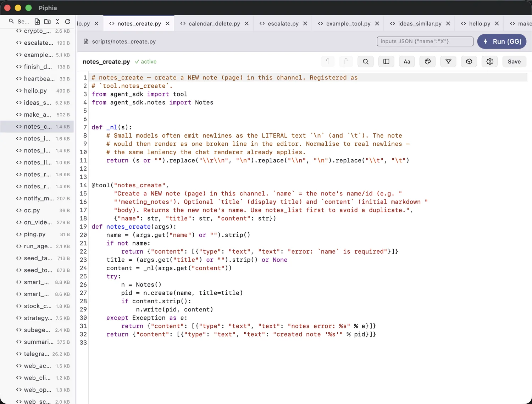The width and height of the screenshot is (532, 404).
Task: Open the make_a file of 502 B
Action: click(37, 115)
